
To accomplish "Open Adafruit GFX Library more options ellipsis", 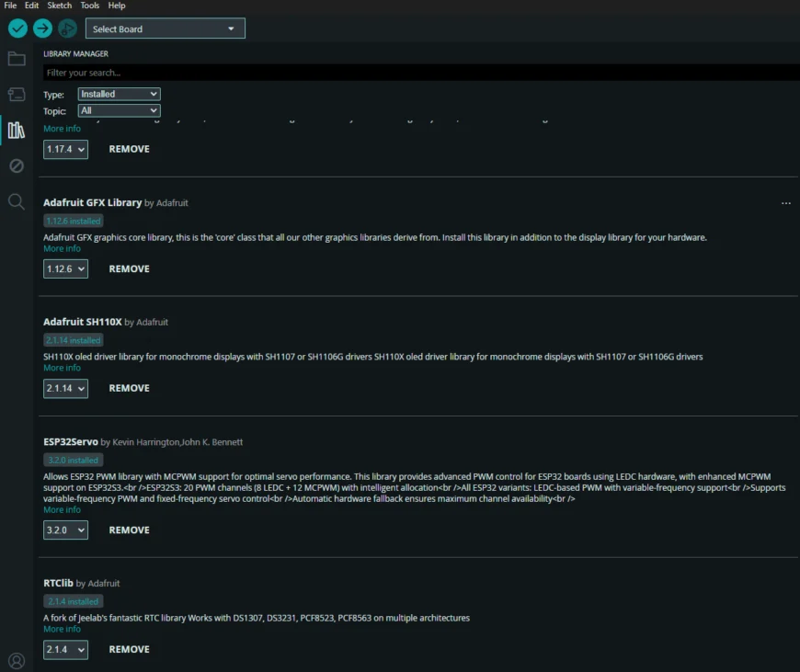I will 785,203.
